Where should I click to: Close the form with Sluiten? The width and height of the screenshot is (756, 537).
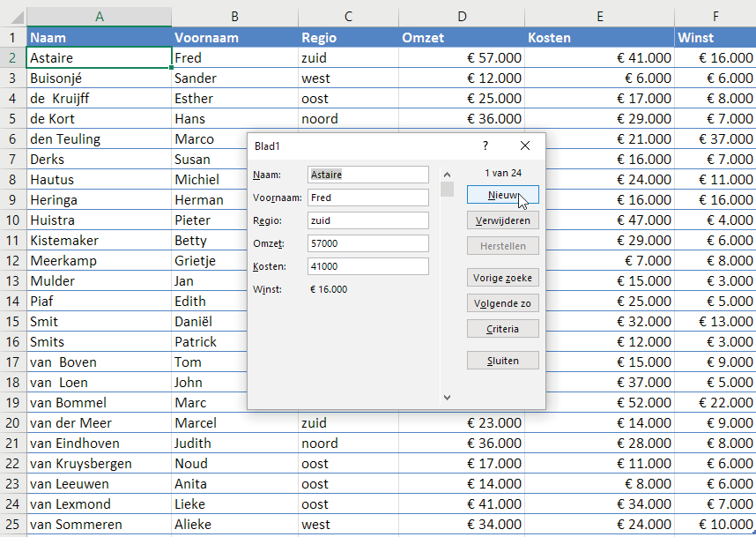502,361
